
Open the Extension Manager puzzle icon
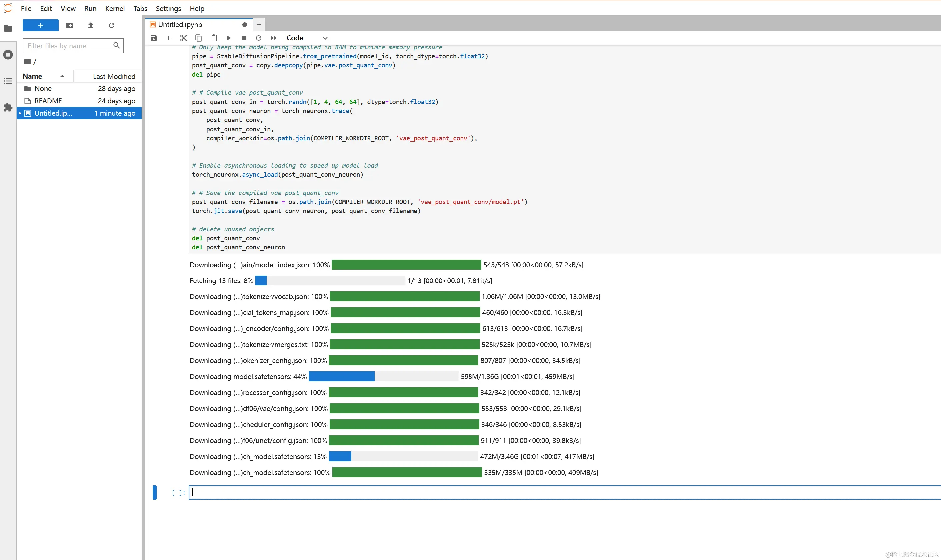(8, 107)
